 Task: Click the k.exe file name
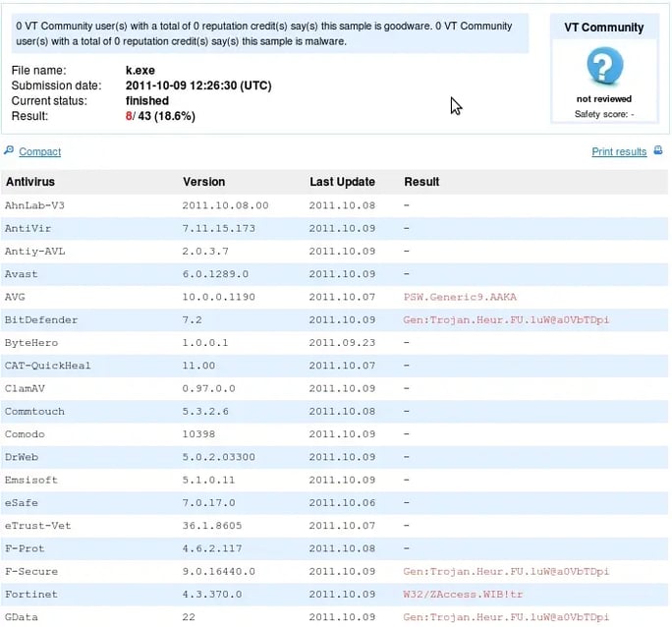[140, 71]
